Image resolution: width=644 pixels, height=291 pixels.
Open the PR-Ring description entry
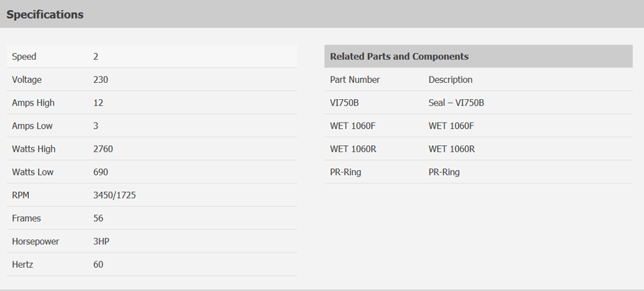coord(444,171)
